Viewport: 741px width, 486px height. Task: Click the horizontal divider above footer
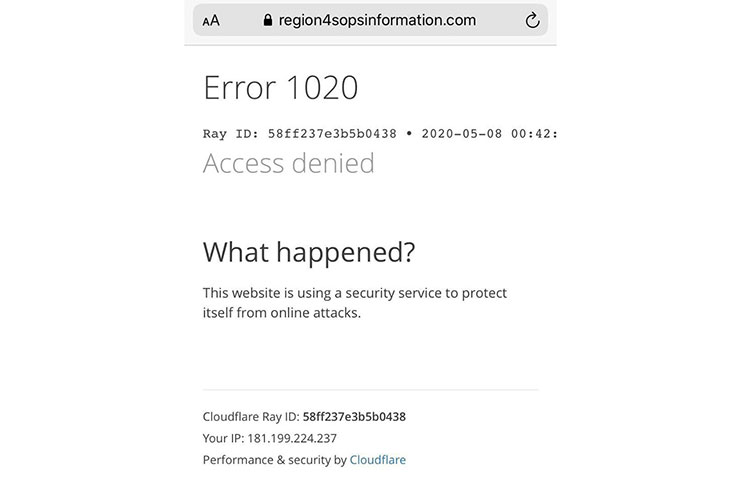point(370,390)
